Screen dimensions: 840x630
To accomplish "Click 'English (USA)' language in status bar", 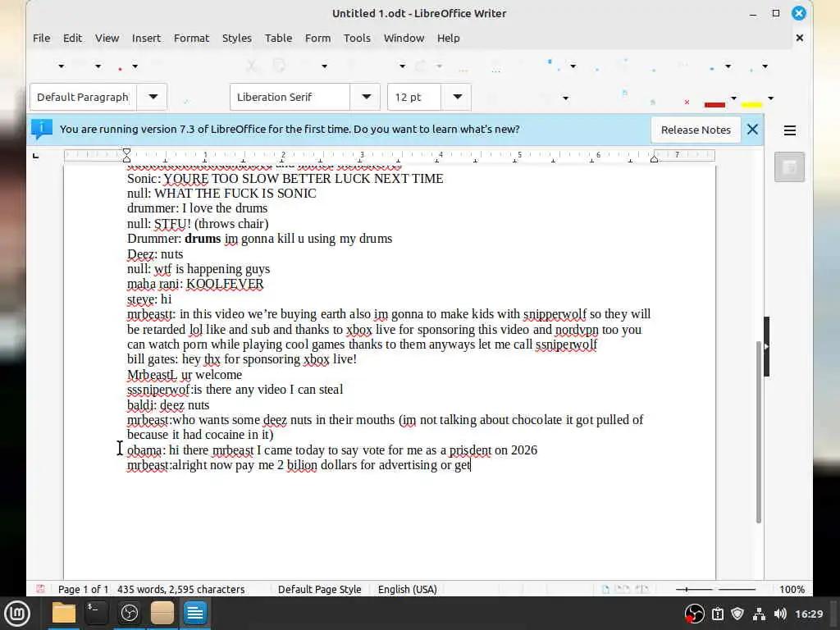I will click(x=407, y=589).
